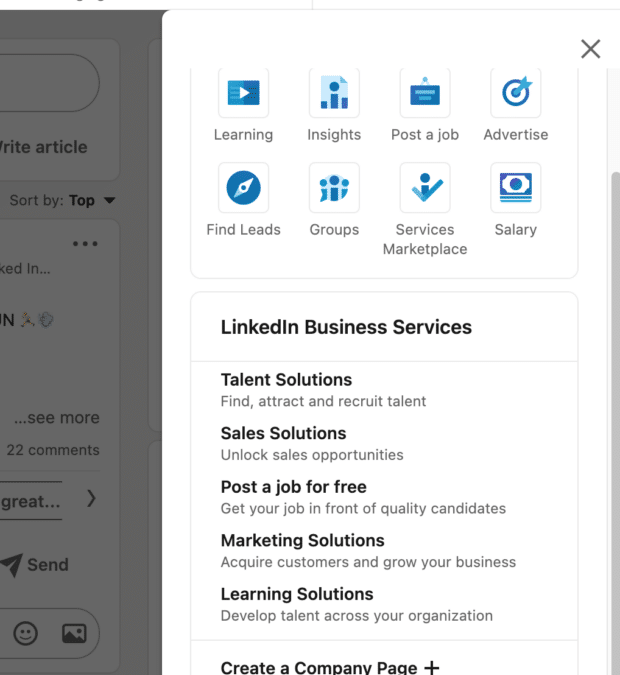The height and width of the screenshot is (675, 620).
Task: Click the panel's vertical scrollbar
Action: (616, 424)
